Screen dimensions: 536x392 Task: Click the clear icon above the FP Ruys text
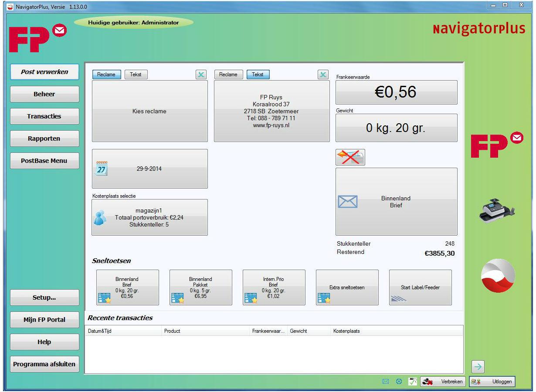coord(323,74)
